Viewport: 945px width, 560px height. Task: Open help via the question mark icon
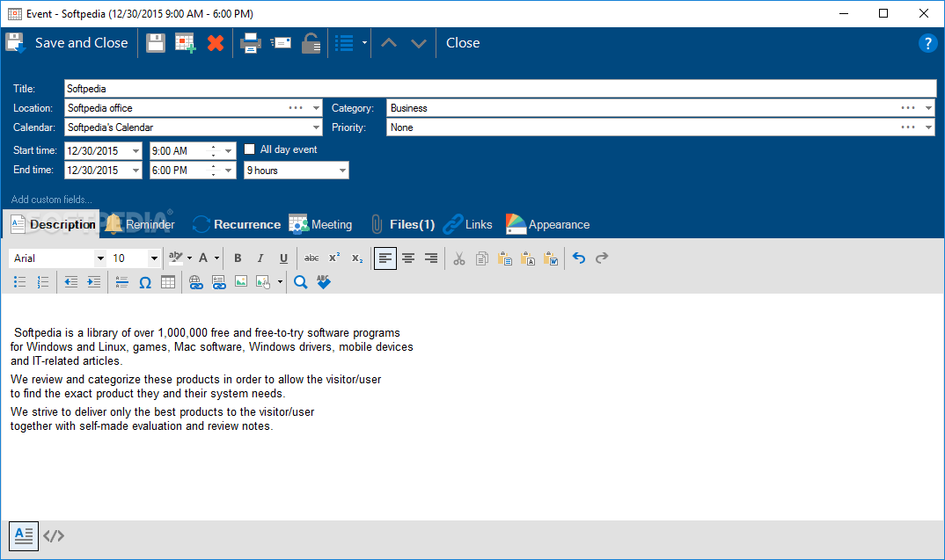(x=927, y=43)
